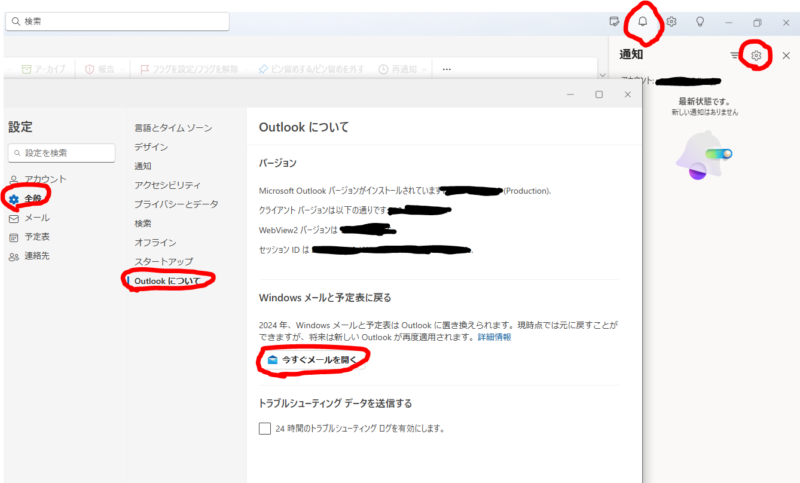Open 通知 item in general settings list

[x=143, y=166]
